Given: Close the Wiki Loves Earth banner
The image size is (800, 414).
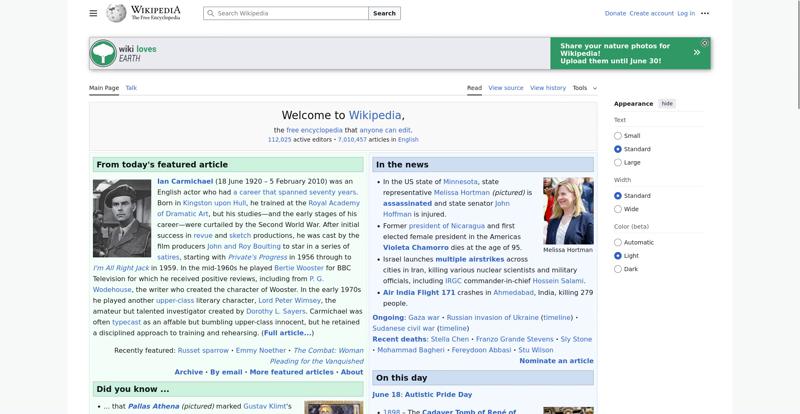Looking at the screenshot, I should (705, 43).
